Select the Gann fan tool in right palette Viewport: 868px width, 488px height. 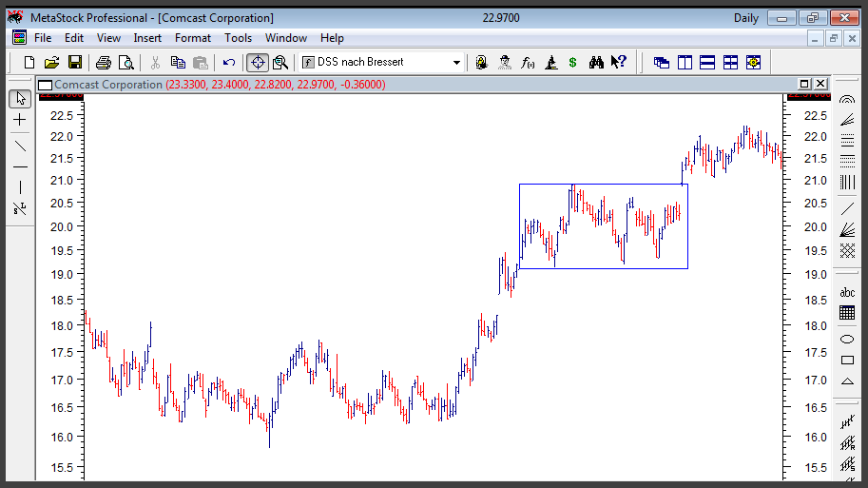coord(847,229)
